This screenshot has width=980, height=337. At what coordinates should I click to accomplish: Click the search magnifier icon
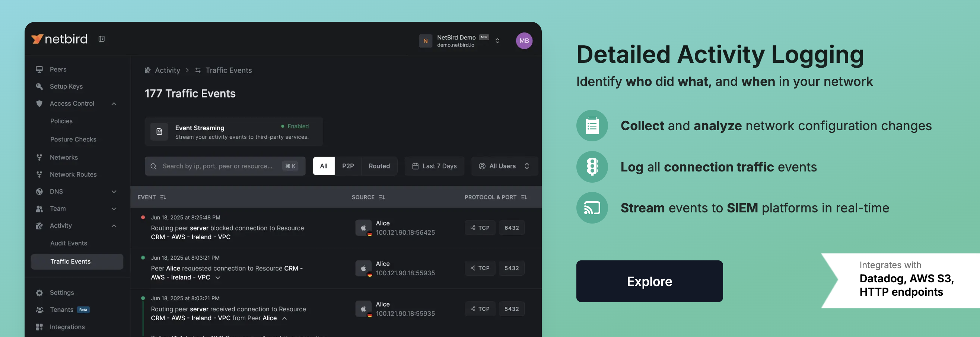153,166
